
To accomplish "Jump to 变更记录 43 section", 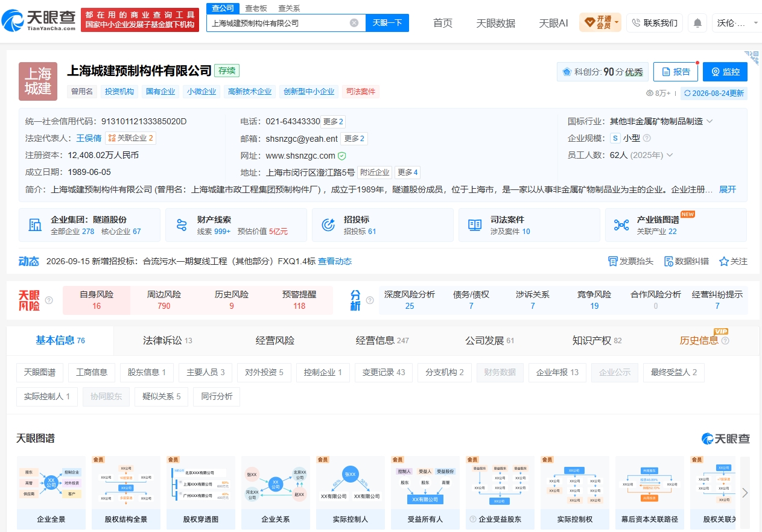I will [x=384, y=372].
